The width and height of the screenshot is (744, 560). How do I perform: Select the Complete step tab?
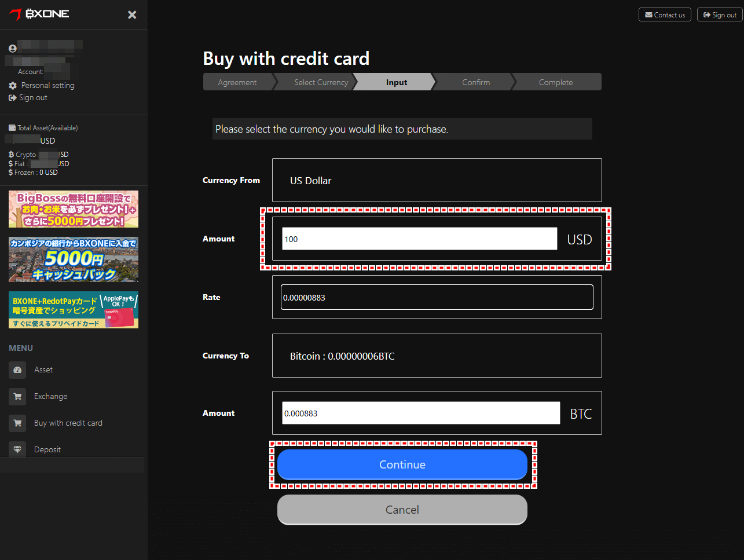click(556, 82)
